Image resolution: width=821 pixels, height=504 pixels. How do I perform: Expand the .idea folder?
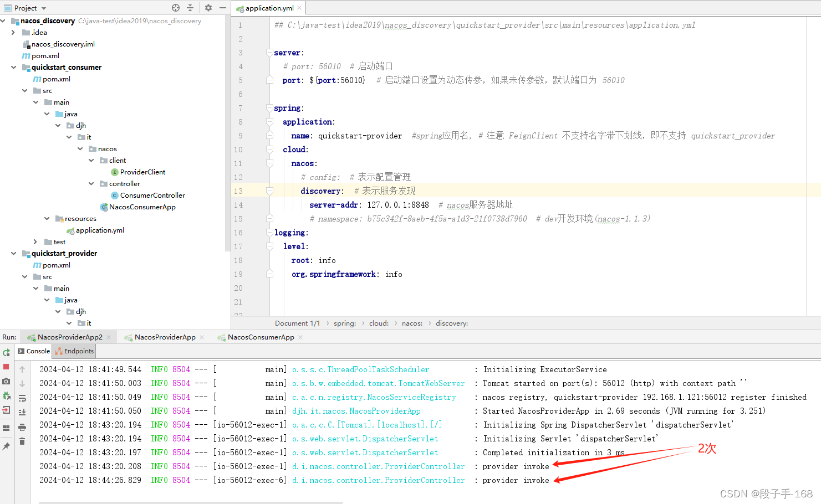click(14, 33)
